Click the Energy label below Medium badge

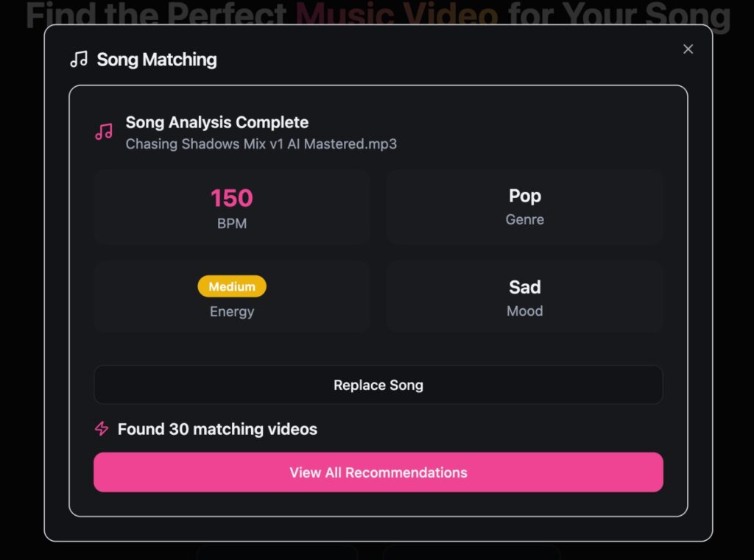pyautogui.click(x=231, y=311)
